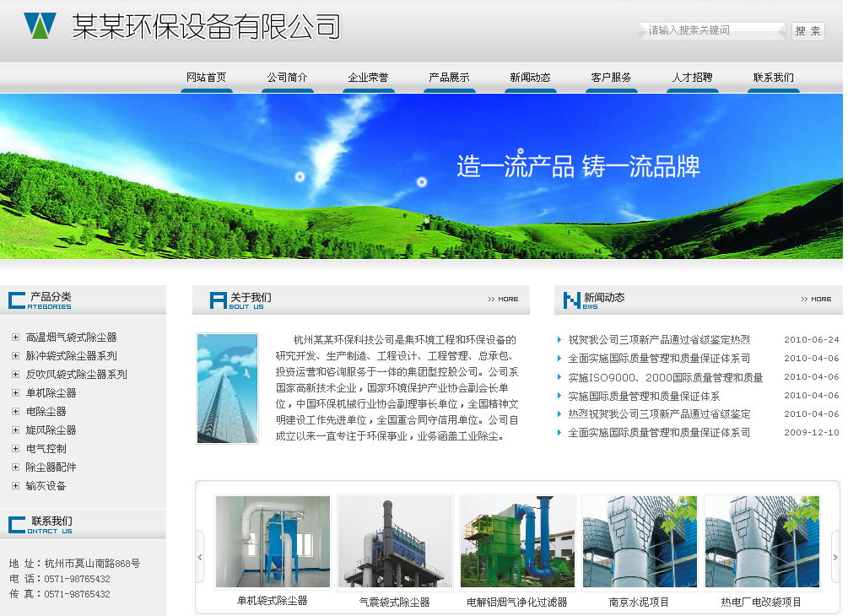Open the 产品展示 navigation tab

click(449, 77)
